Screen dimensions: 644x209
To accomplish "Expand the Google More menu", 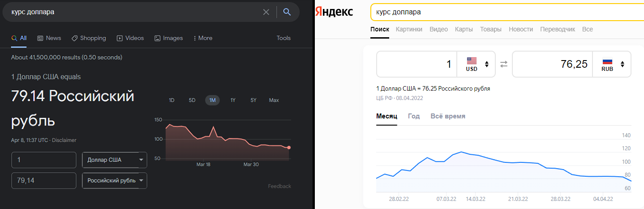I will point(203,38).
